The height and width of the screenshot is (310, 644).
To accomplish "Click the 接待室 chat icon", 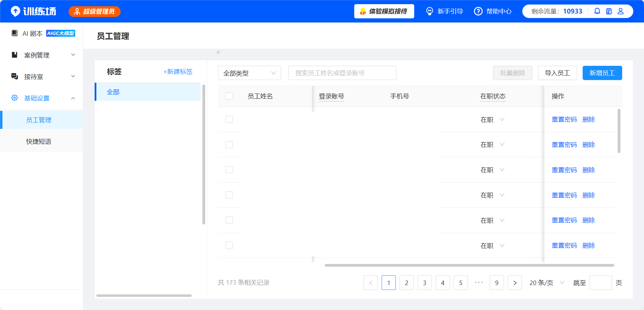I will click(x=15, y=76).
